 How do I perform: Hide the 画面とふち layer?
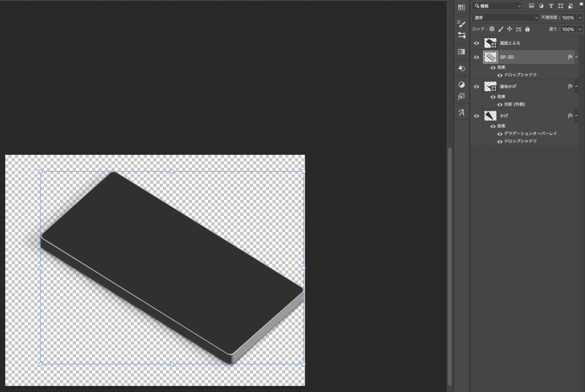click(x=476, y=43)
